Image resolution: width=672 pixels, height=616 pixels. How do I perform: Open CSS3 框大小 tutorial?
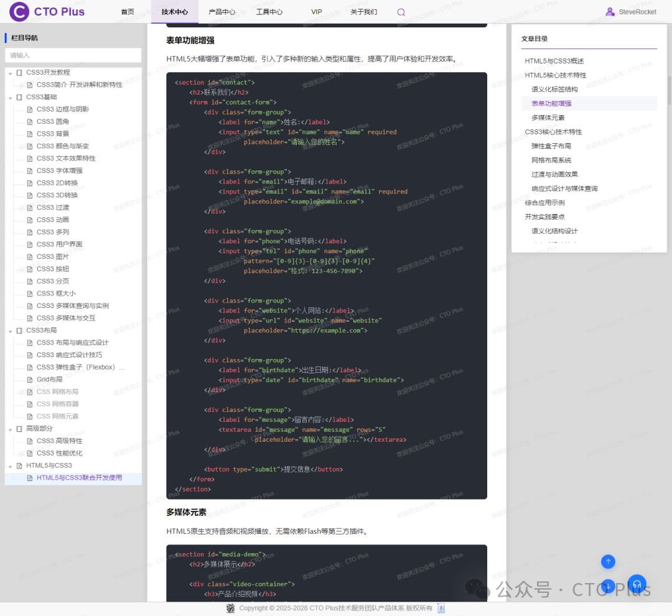pos(56,294)
